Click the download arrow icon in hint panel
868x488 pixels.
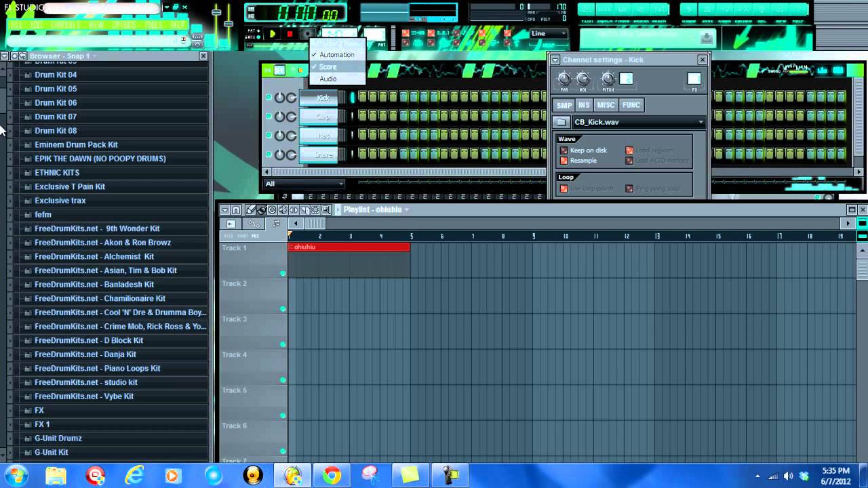tap(706, 38)
